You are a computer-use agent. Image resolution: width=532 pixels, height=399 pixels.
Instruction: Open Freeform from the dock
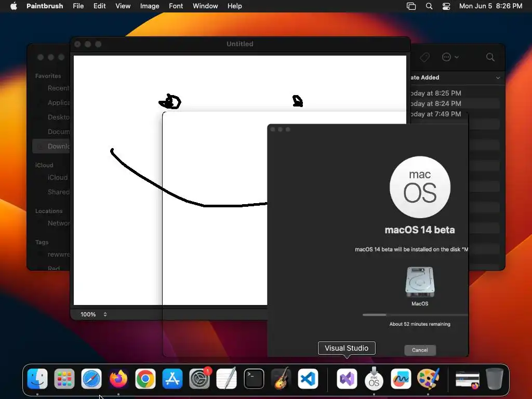tap(401, 379)
